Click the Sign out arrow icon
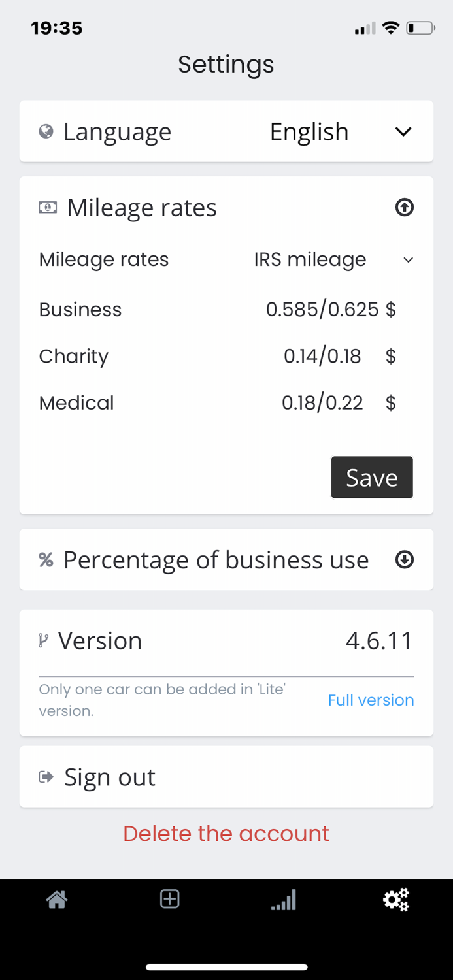Viewport: 453px width, 980px height. click(x=45, y=777)
